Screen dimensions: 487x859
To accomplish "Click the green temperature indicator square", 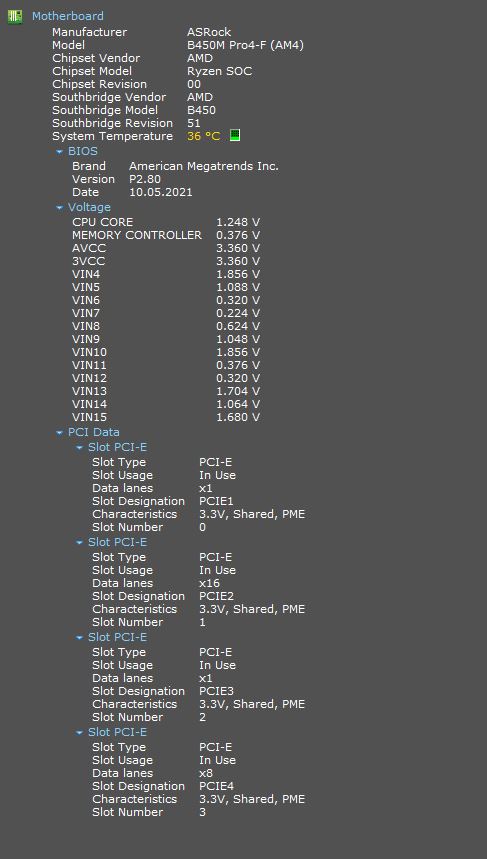I will (x=234, y=135).
